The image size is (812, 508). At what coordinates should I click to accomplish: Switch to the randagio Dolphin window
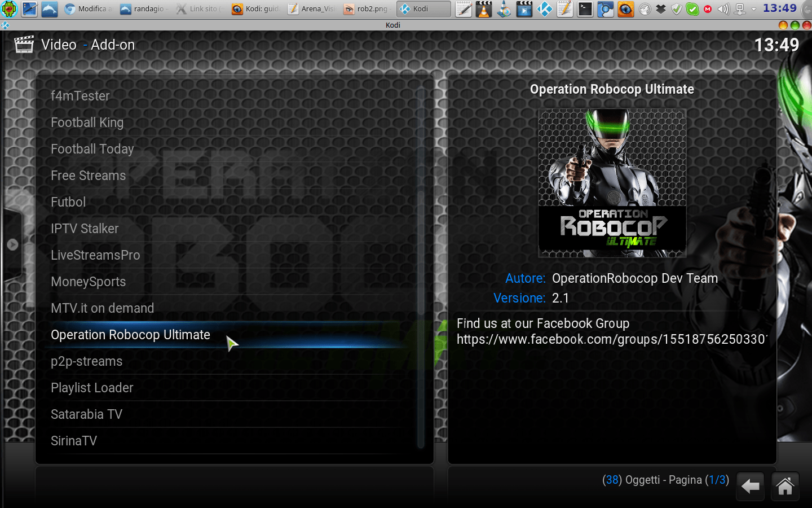[144, 9]
